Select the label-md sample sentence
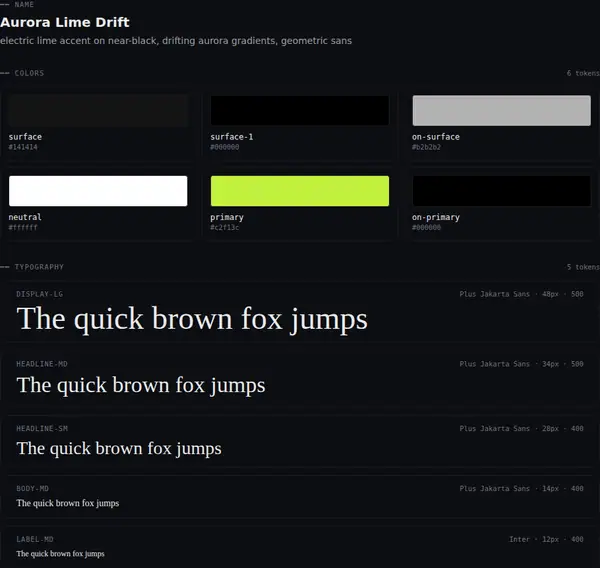The width and height of the screenshot is (600, 568). point(60,554)
